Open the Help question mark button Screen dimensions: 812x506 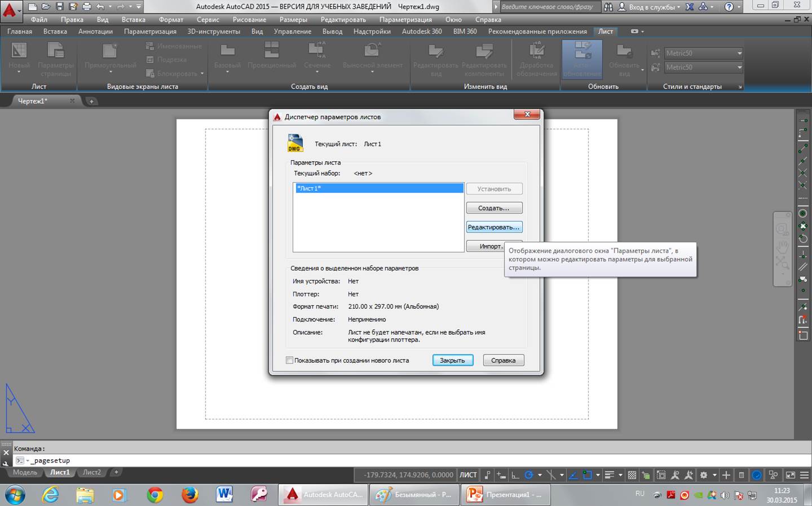coord(729,7)
